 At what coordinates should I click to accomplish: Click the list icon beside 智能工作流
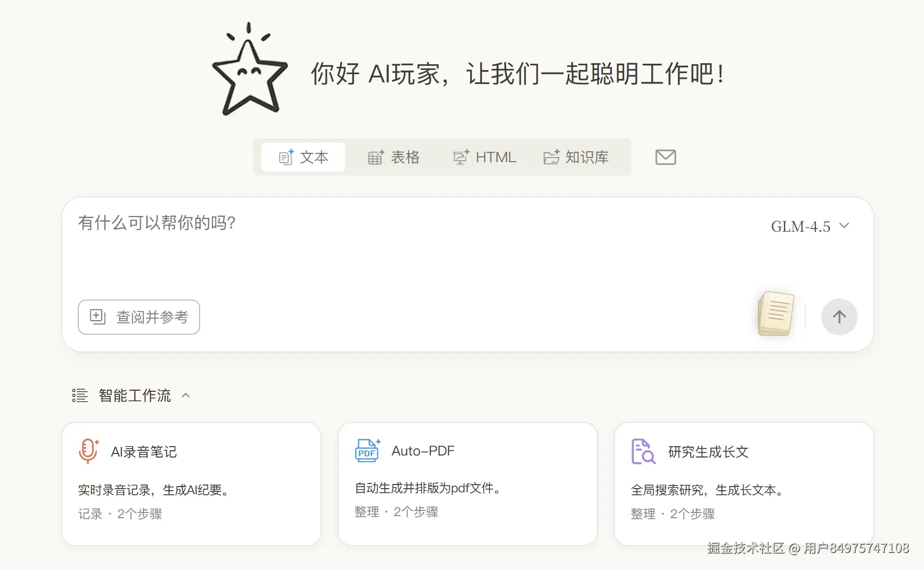tap(80, 395)
